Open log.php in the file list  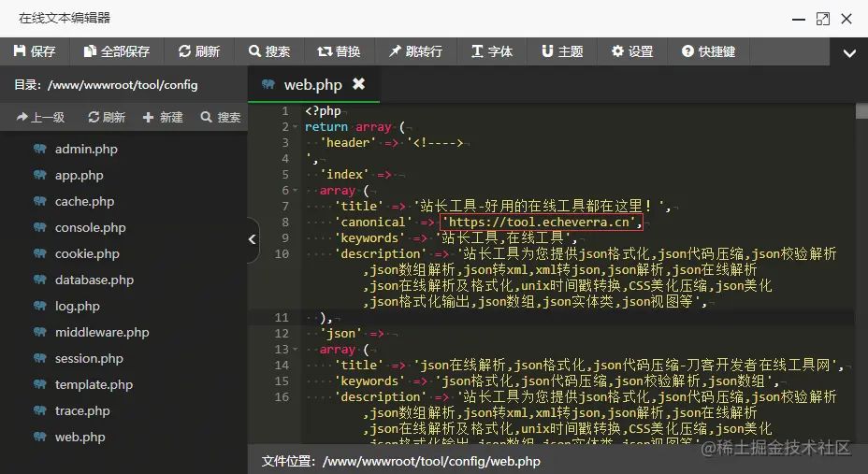coord(77,306)
